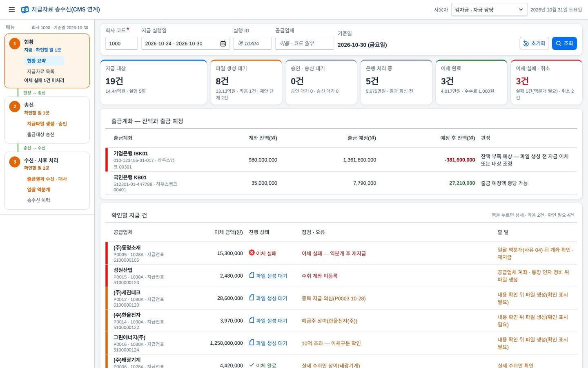Open 지급자료 목록 menu item

[41, 71]
